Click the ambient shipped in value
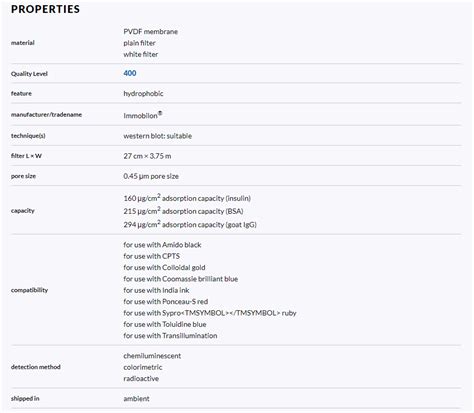 point(136,399)
